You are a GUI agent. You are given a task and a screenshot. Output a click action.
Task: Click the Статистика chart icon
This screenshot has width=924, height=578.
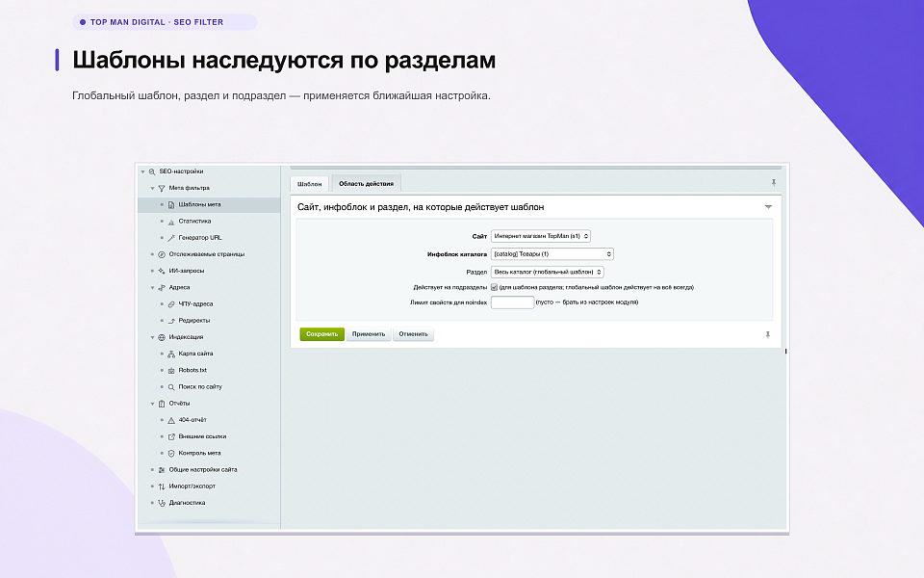(171, 222)
